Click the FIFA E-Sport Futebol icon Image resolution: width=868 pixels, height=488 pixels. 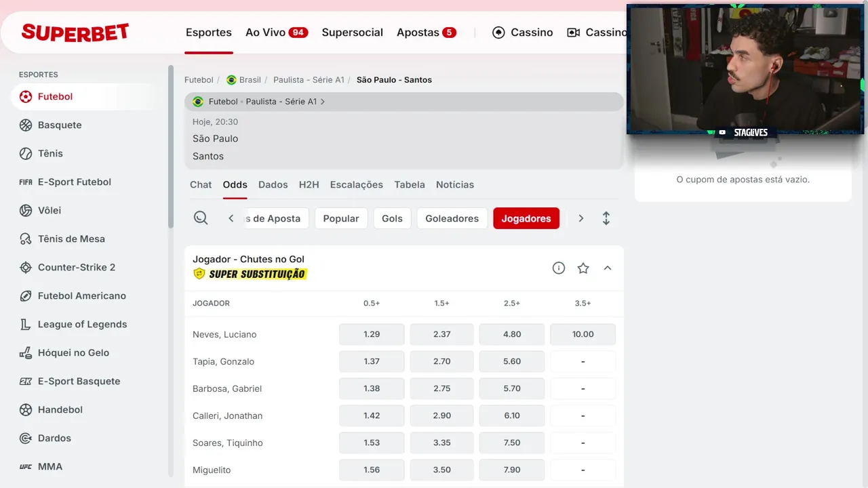[26, 182]
